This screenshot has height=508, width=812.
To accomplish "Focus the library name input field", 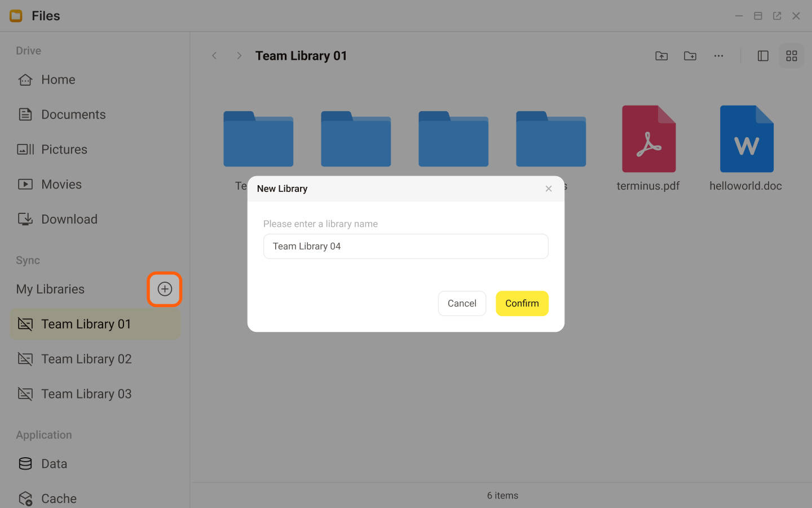I will tap(405, 246).
